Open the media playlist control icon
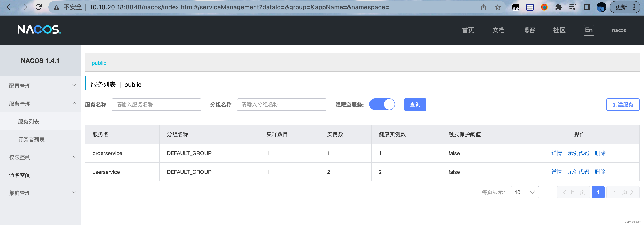 [572, 7]
